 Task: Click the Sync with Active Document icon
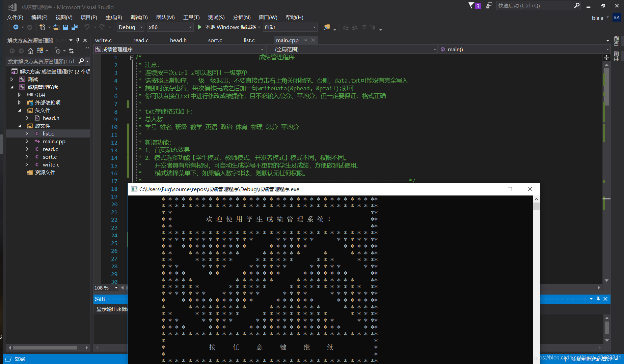tap(71, 51)
